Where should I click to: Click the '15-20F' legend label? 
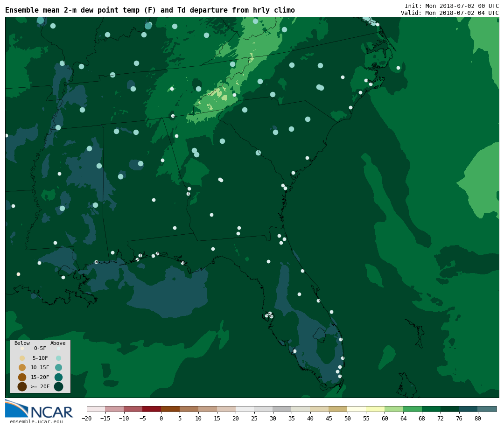tap(40, 377)
